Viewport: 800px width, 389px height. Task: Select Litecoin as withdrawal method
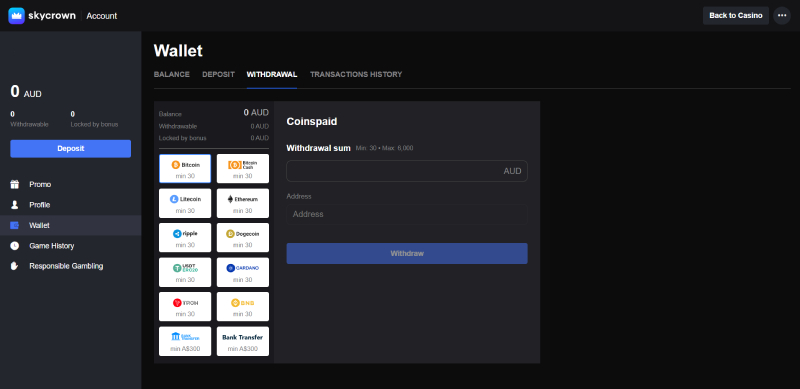[x=185, y=203]
